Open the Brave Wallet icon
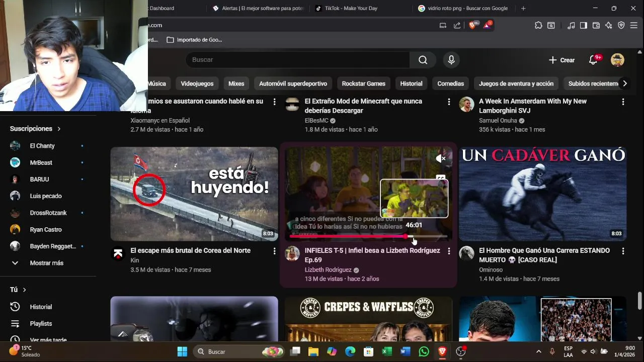 (596, 26)
